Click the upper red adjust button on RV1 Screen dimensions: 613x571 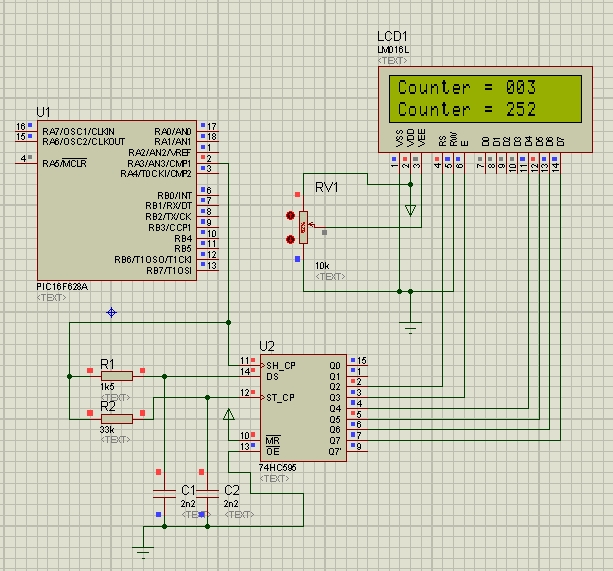click(292, 214)
